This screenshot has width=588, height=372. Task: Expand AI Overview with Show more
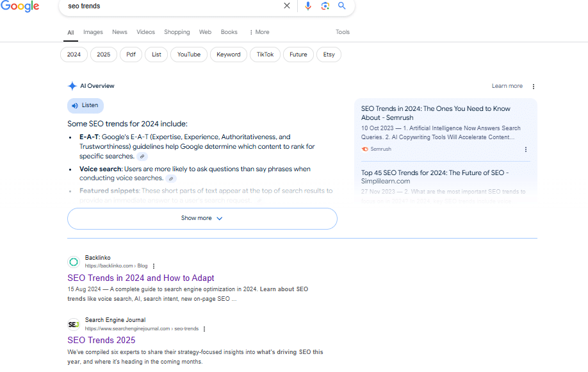202,219
